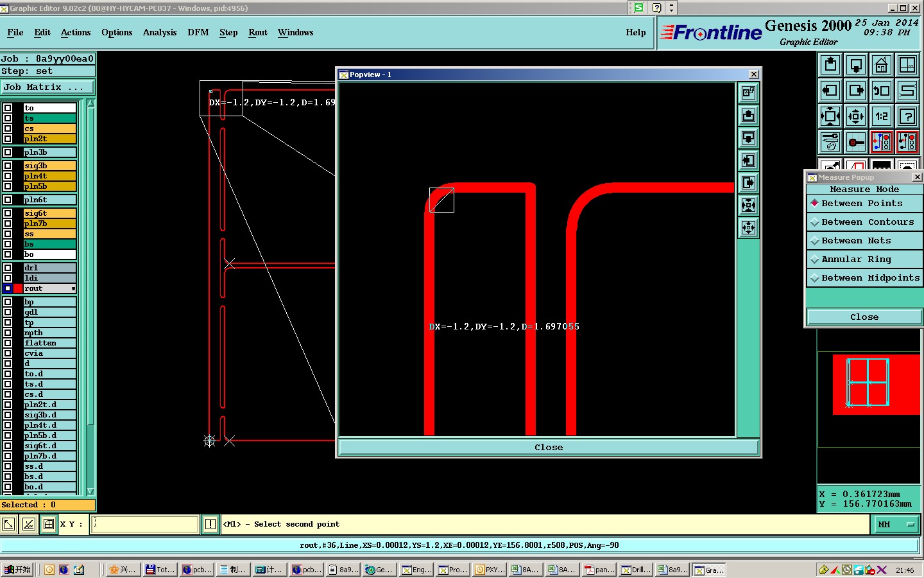Click the pan down icon in the main toolbar

tap(856, 65)
